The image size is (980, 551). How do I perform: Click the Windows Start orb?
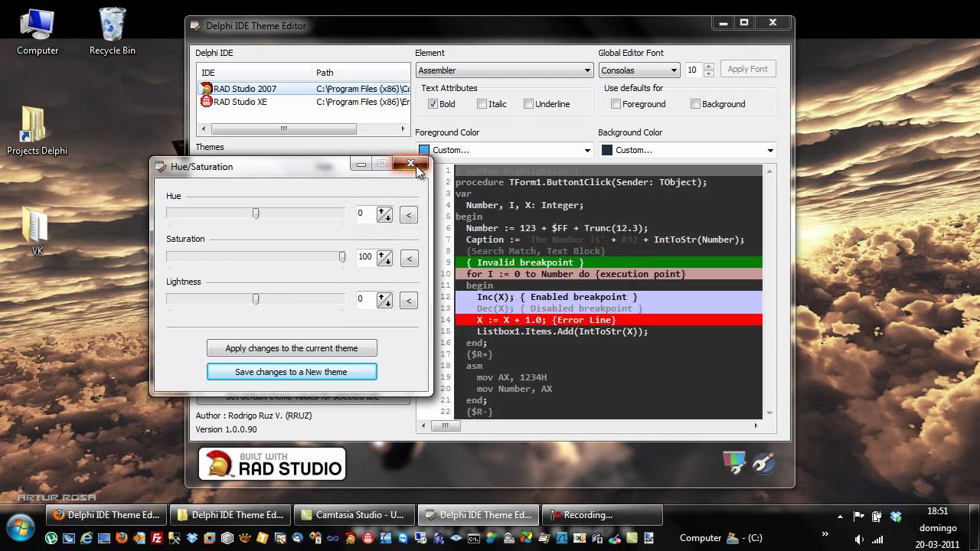[x=21, y=528]
